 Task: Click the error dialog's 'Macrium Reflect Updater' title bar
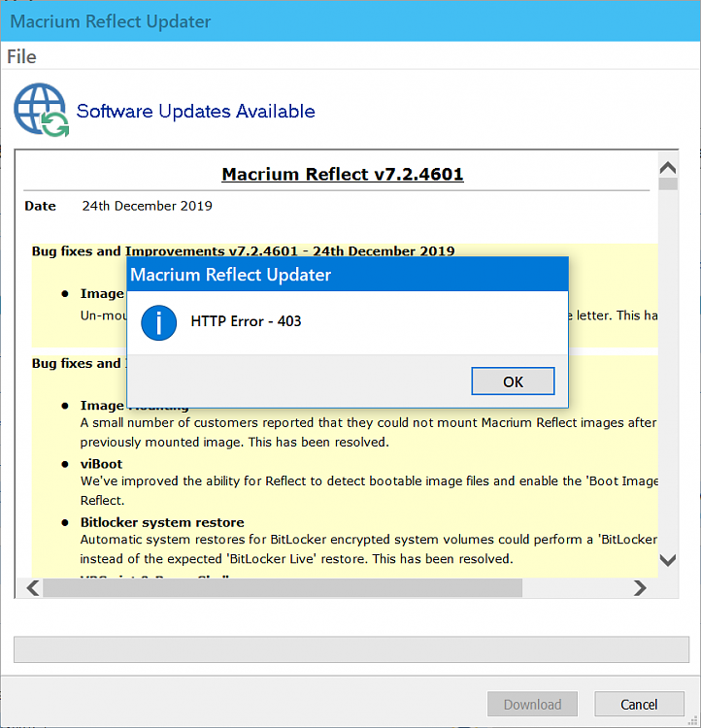(x=348, y=275)
